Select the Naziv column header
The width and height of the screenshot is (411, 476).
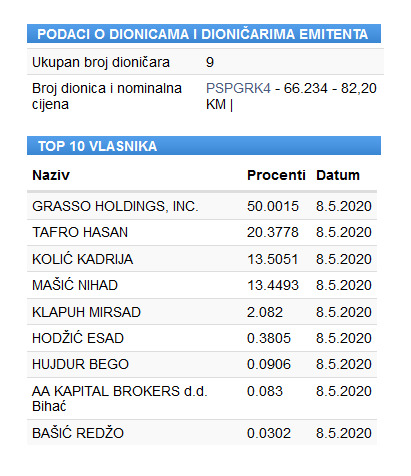click(51, 175)
